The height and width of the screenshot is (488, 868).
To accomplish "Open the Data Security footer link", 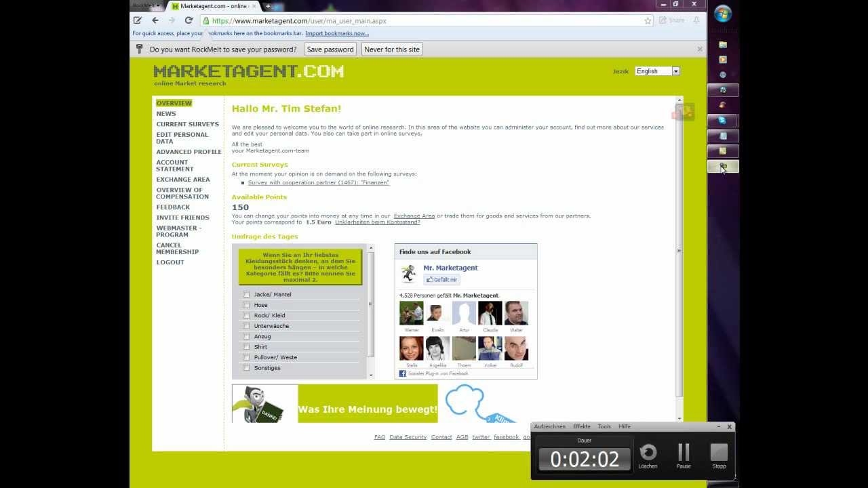I will [408, 437].
